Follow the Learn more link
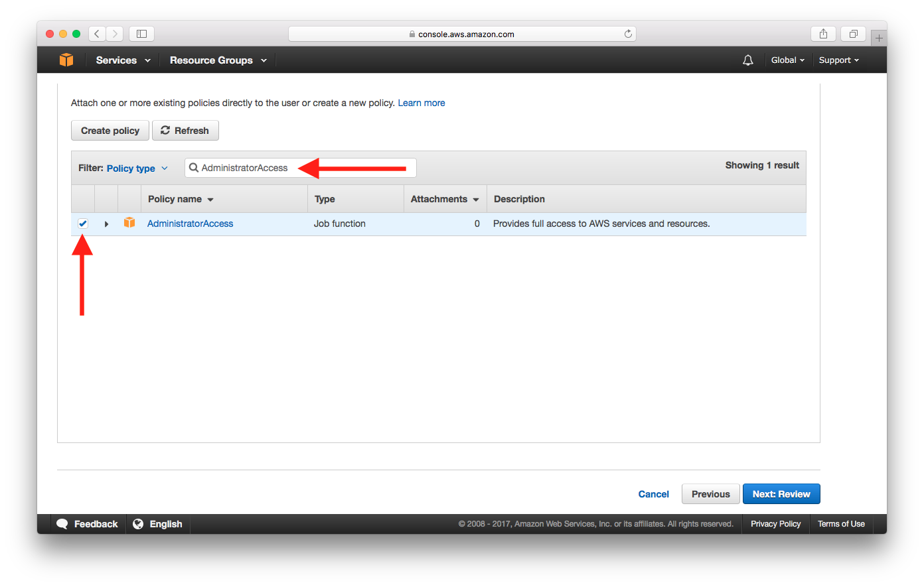 point(422,103)
